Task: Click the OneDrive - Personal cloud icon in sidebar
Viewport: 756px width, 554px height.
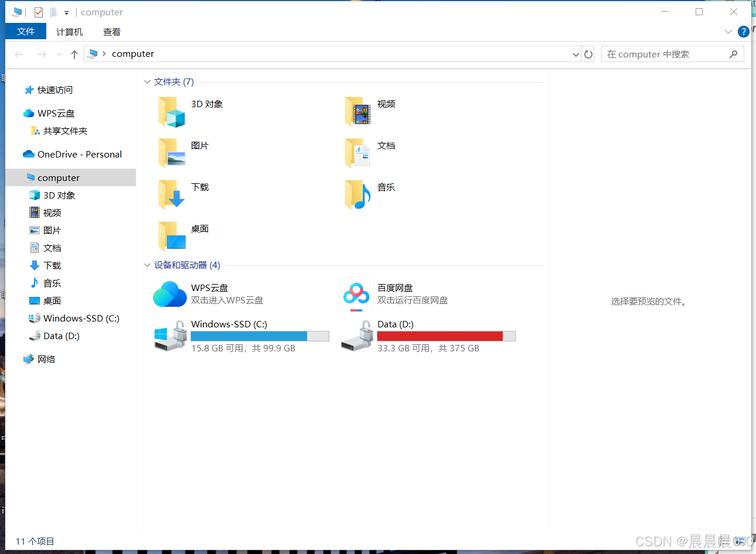Action: click(28, 154)
